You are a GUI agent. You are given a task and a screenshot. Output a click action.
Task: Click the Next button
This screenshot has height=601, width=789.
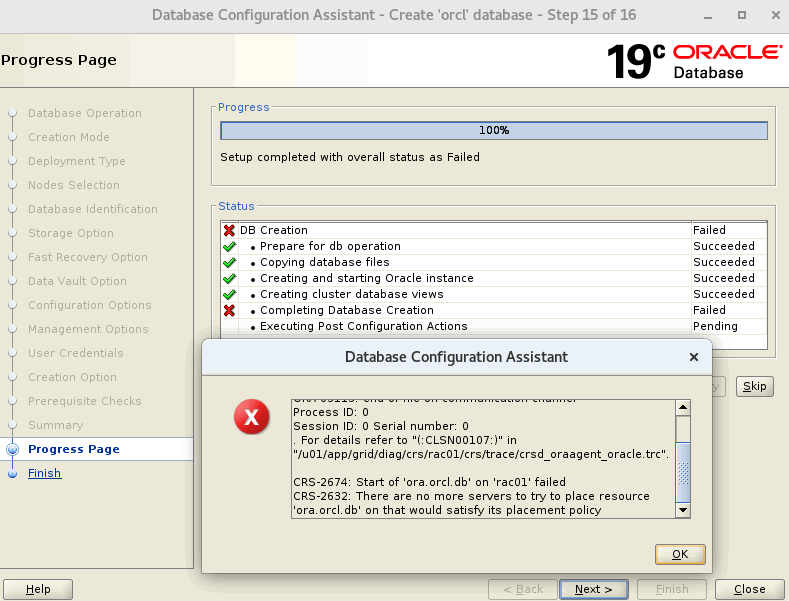(x=593, y=589)
